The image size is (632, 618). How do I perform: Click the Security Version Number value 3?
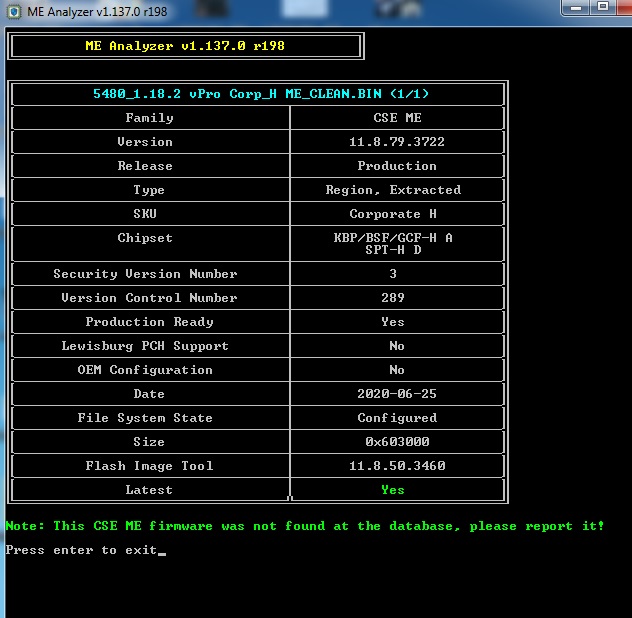click(393, 274)
